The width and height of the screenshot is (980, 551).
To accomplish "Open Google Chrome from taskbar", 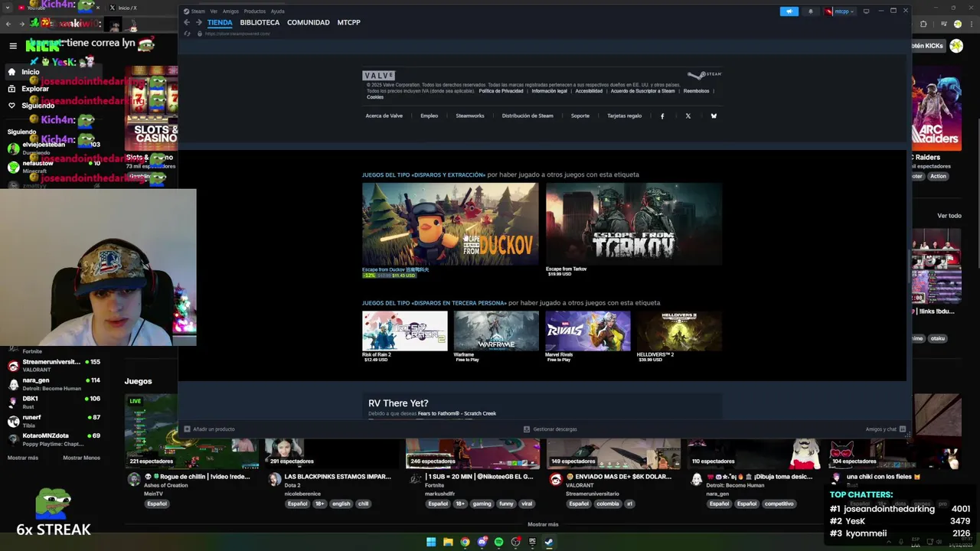I will (465, 542).
